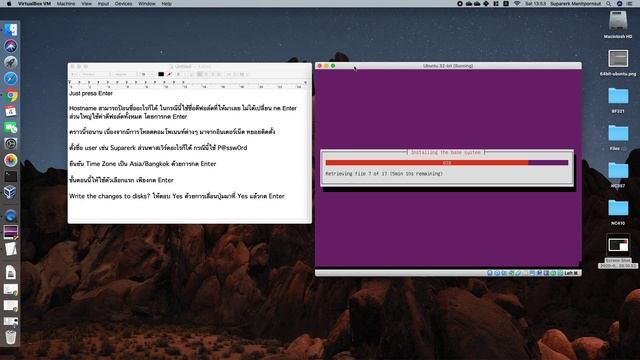Toggle bold in TextEdit toolbar
The height and width of the screenshot is (360, 640).
(178, 74)
